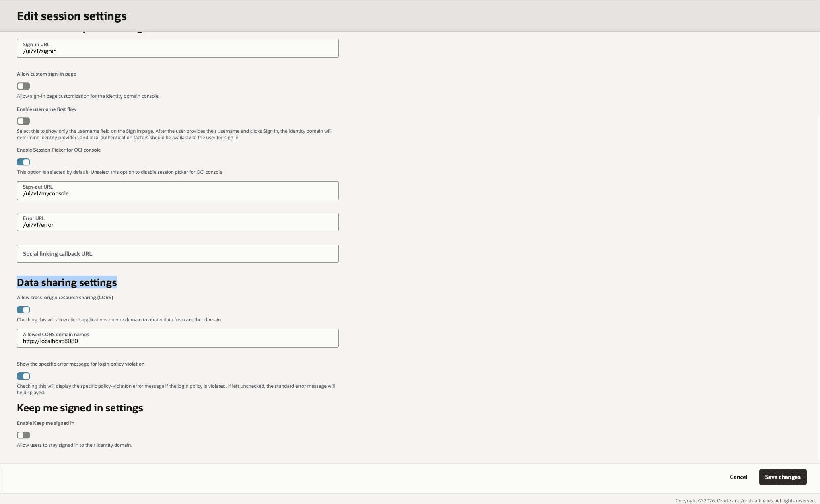Image resolution: width=820 pixels, height=504 pixels.
Task: Click the Sign-out URL field
Action: click(178, 191)
